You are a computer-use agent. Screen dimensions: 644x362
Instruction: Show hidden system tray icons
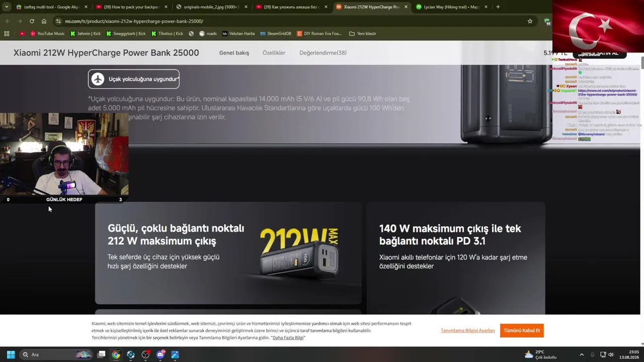[582, 354]
